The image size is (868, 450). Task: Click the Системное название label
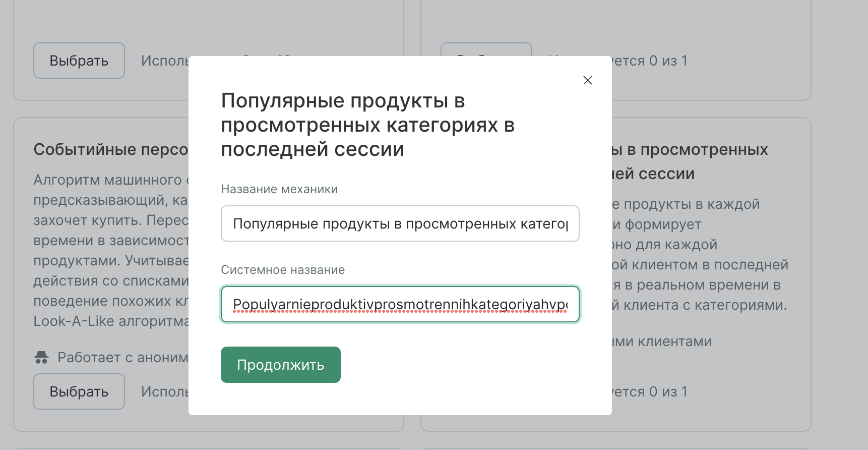(x=283, y=270)
